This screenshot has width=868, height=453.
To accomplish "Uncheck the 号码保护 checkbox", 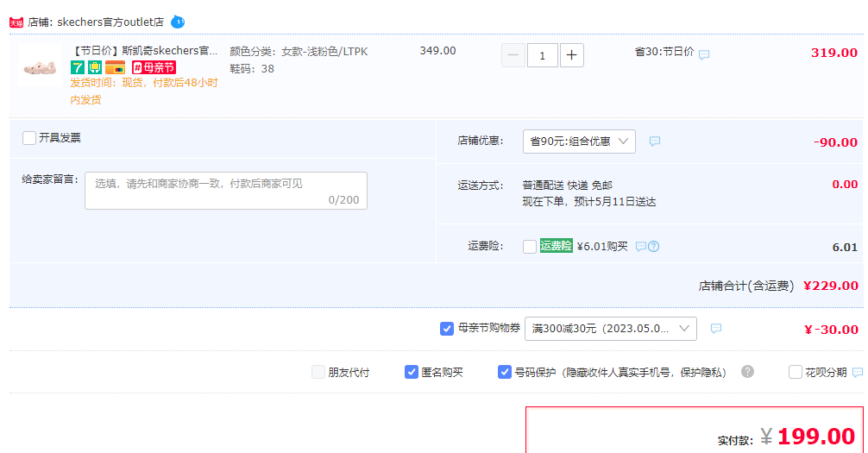I will 504,372.
